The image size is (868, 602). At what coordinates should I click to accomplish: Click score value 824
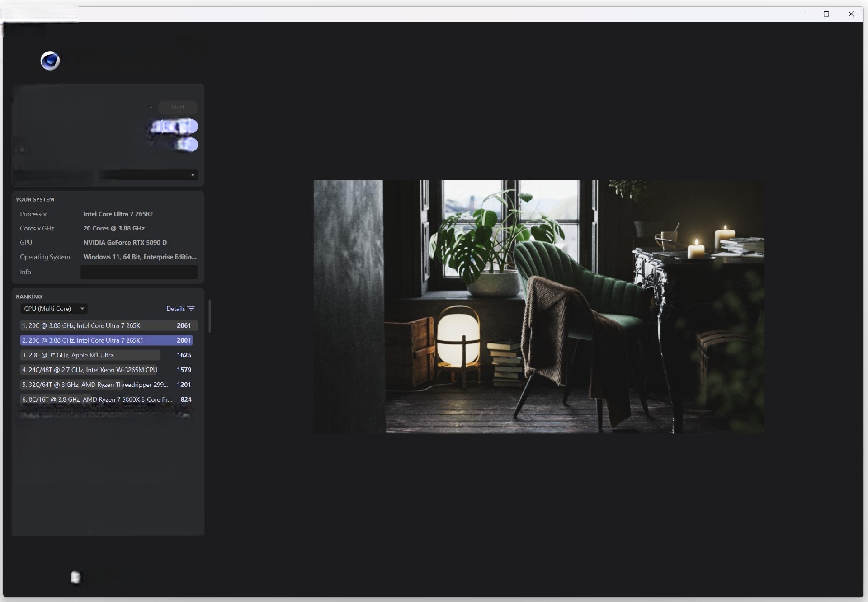[x=186, y=400]
